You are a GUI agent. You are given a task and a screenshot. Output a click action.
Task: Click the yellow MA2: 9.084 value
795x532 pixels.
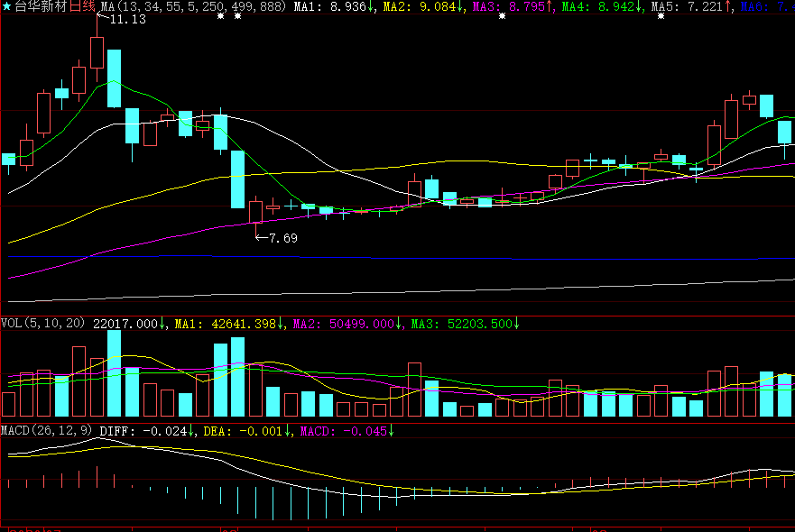(423, 6)
